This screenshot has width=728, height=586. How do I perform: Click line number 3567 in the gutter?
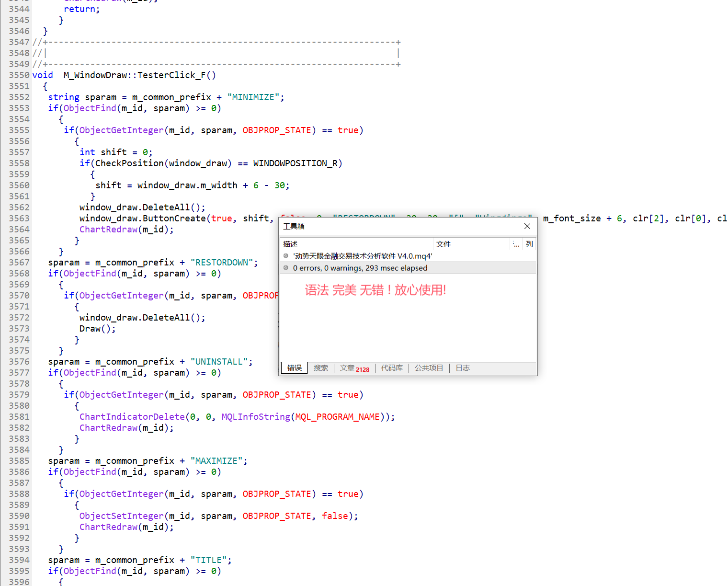pyautogui.click(x=19, y=263)
